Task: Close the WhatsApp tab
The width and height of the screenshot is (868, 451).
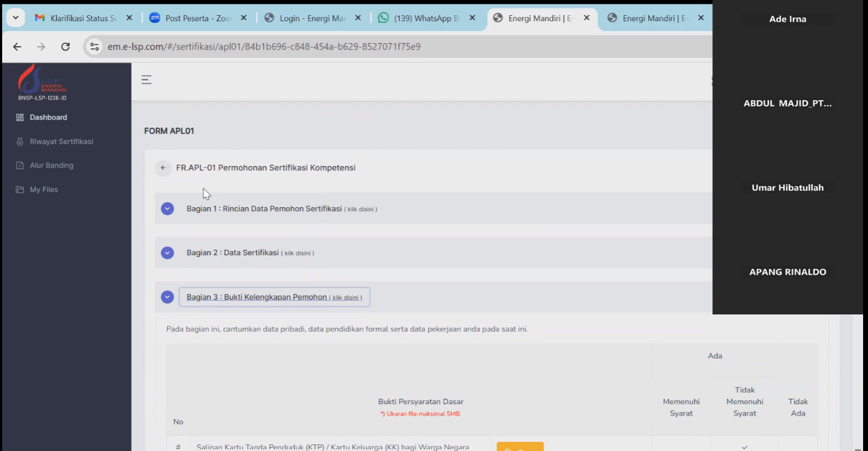Action: tap(473, 18)
